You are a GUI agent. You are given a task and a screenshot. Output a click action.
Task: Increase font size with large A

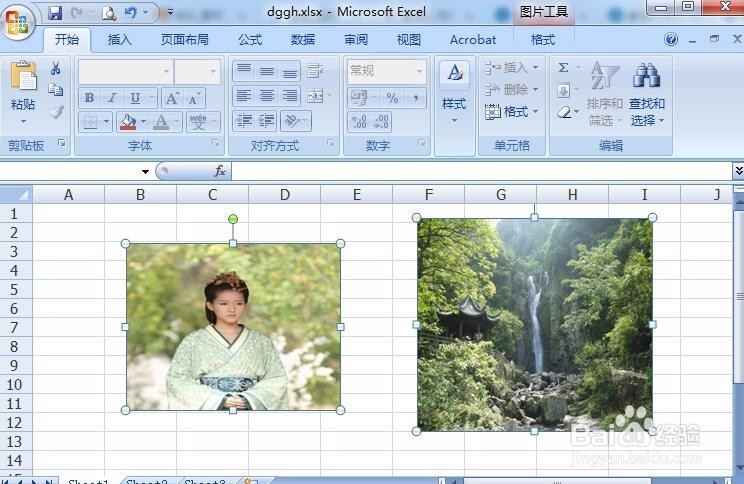tap(172, 98)
